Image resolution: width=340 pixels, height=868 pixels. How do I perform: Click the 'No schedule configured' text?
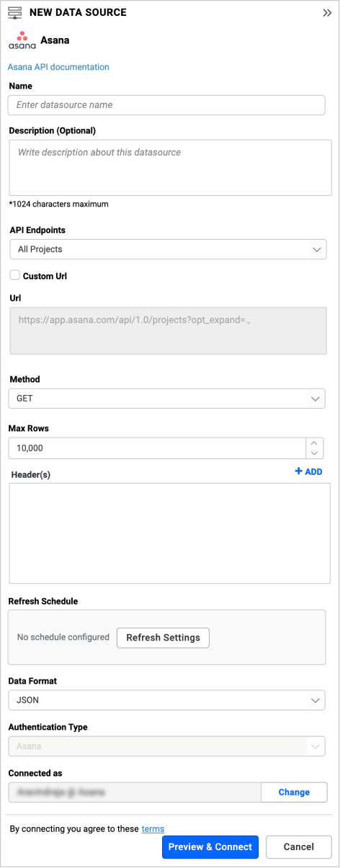(x=63, y=637)
